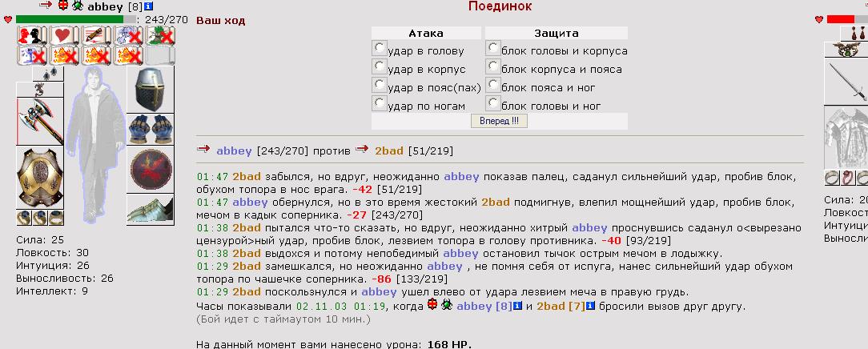Click the red cross clan icon beside abbey header
This screenshot has width=868, height=349.
point(62,5)
